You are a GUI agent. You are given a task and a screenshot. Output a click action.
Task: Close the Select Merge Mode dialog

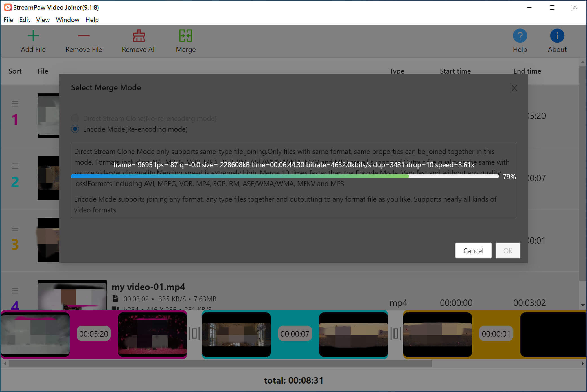pos(514,87)
